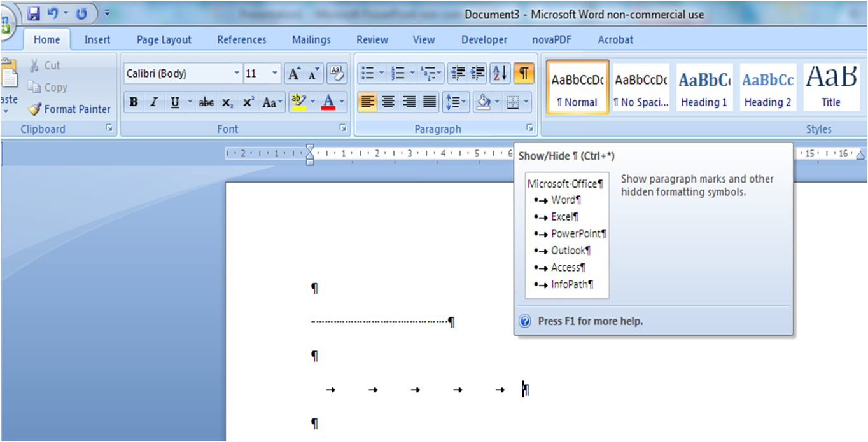Click the Justify alignment icon

430,102
